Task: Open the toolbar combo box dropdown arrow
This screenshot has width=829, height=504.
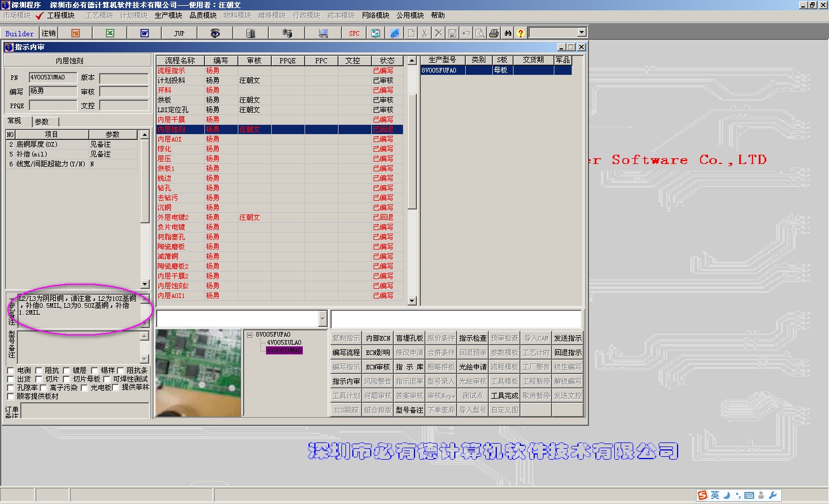Action: coord(581,33)
